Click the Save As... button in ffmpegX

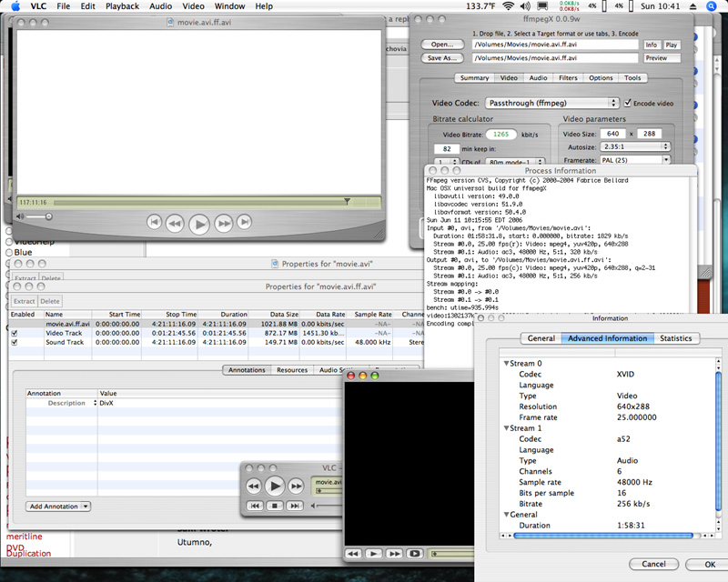pos(442,58)
